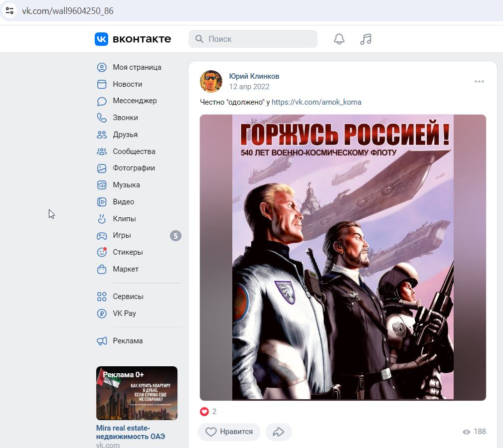Click the VK Pay ruble icon
Screen dimensions: 503x448
102,313
